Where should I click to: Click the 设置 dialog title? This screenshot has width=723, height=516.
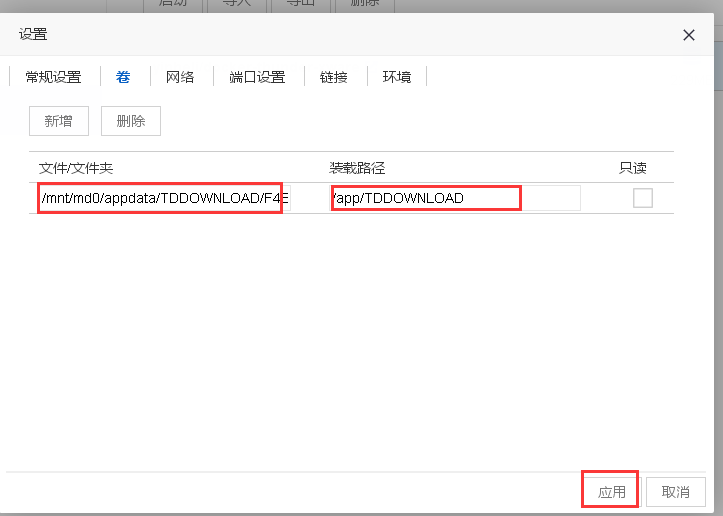(33, 35)
